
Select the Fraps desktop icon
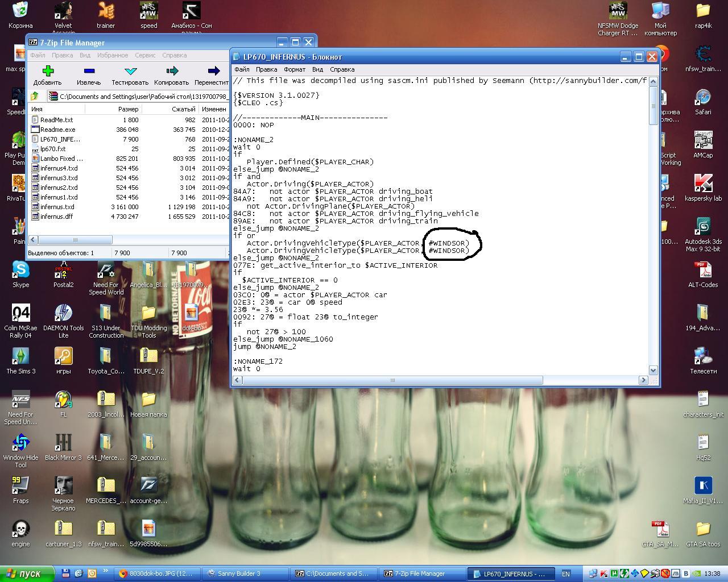tap(20, 490)
